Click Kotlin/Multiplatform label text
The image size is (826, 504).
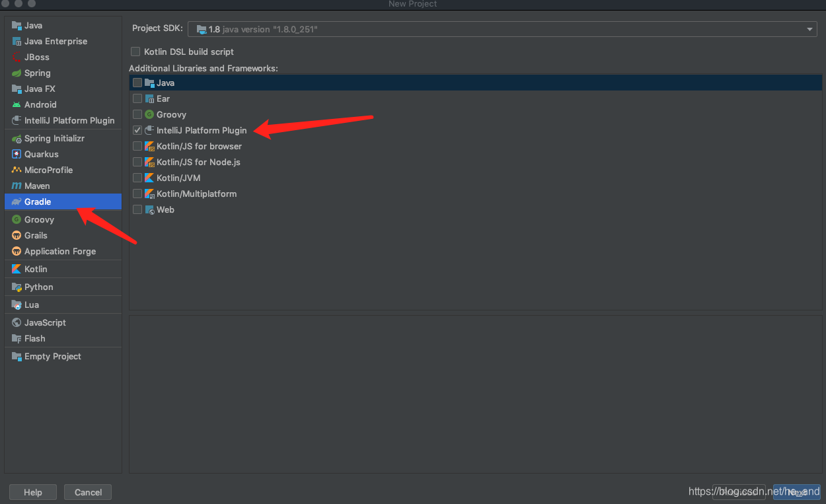[x=196, y=194]
